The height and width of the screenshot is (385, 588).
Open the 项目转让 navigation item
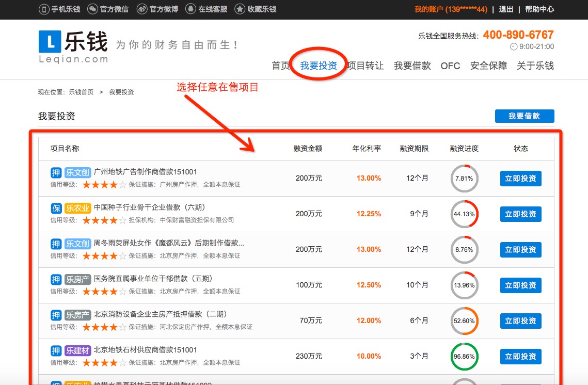pyautogui.click(x=365, y=66)
